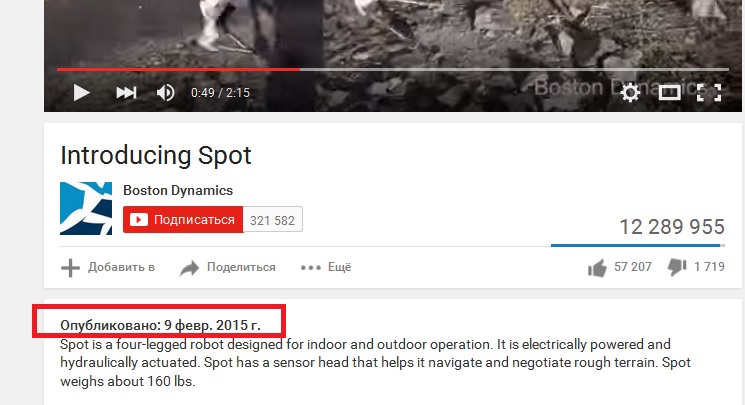The width and height of the screenshot is (745, 405).
Task: Open the share arrow icon for Поделиться
Action: (x=189, y=268)
